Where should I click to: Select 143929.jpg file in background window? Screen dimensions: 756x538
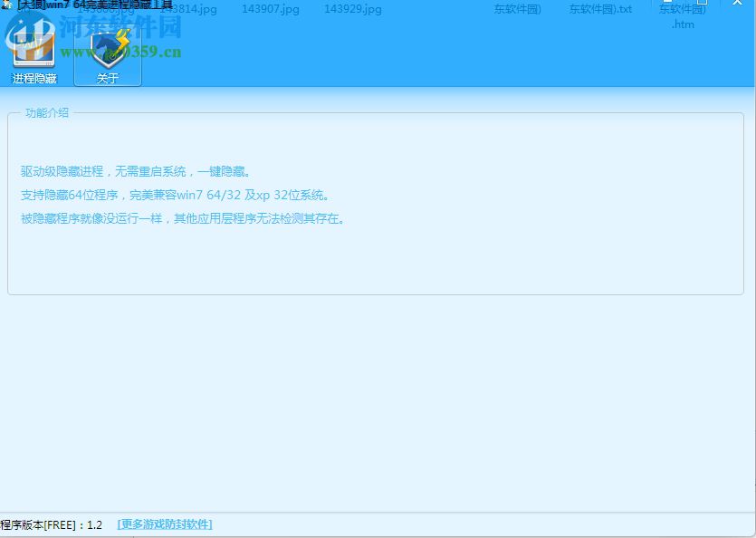pyautogui.click(x=353, y=9)
